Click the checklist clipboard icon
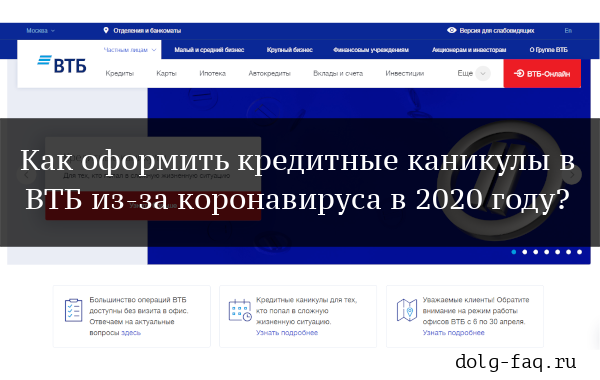This screenshot has width=600, height=380. click(73, 310)
